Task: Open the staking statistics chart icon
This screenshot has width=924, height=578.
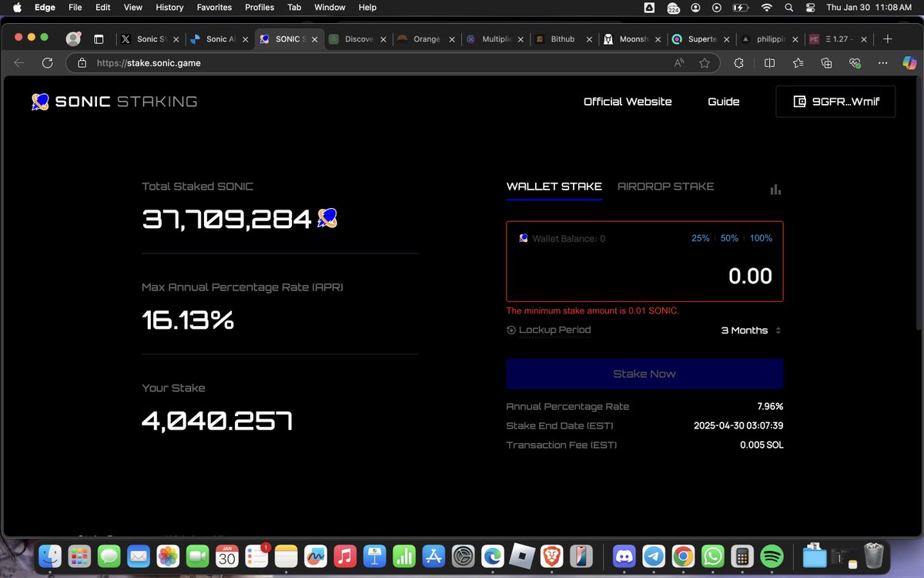Action: click(775, 190)
